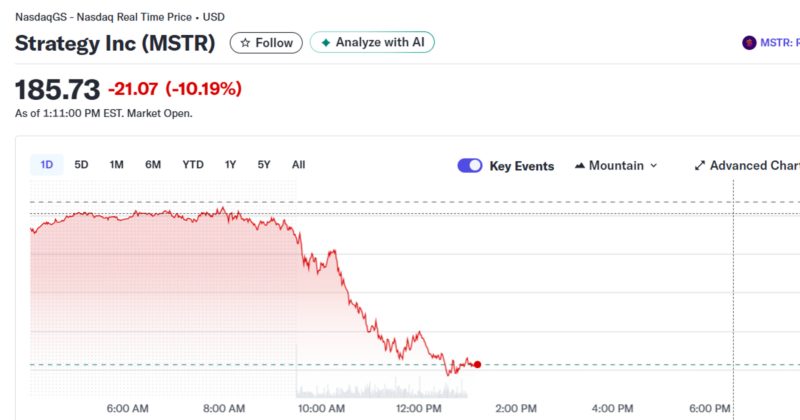The image size is (800, 420).
Task: Click the chart line peak near 8:00 AM
Action: point(224,208)
